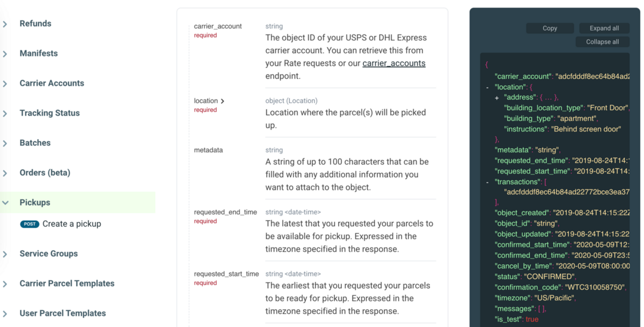Expand the Service Groups chevron
This screenshot has width=644, height=327.
coord(5,254)
